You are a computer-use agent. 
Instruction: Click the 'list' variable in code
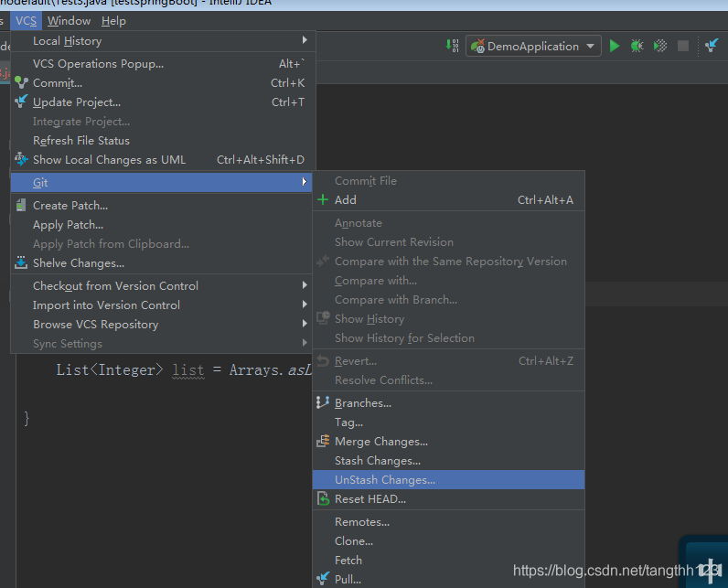point(188,369)
